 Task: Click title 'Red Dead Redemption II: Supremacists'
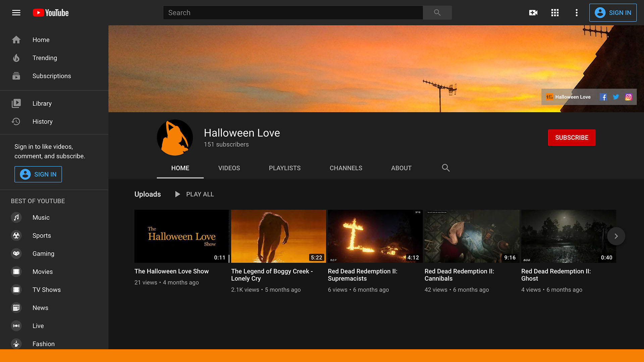coord(363,275)
